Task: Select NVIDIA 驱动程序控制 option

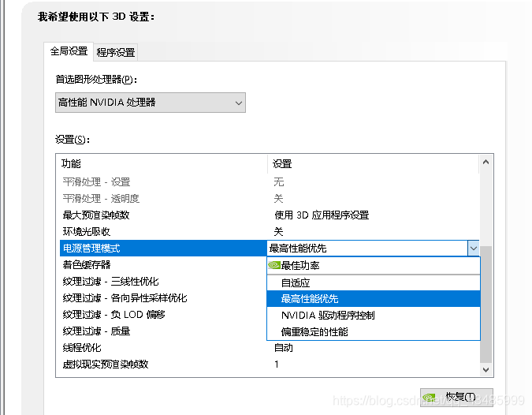Action: [374, 316]
